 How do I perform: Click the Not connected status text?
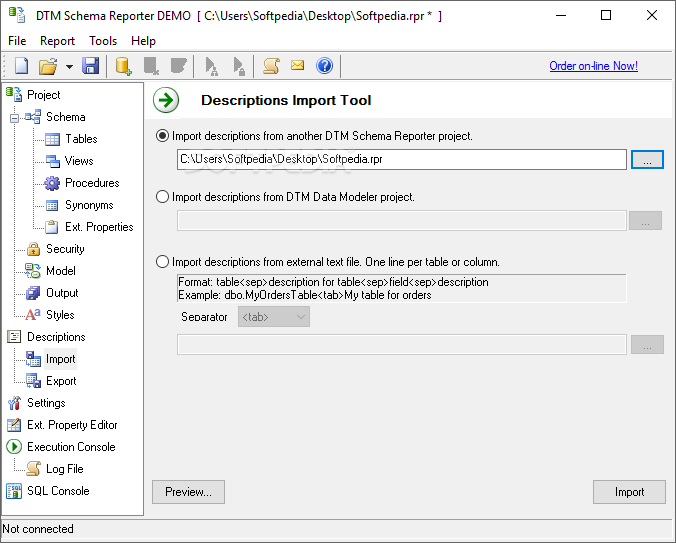tap(38, 529)
